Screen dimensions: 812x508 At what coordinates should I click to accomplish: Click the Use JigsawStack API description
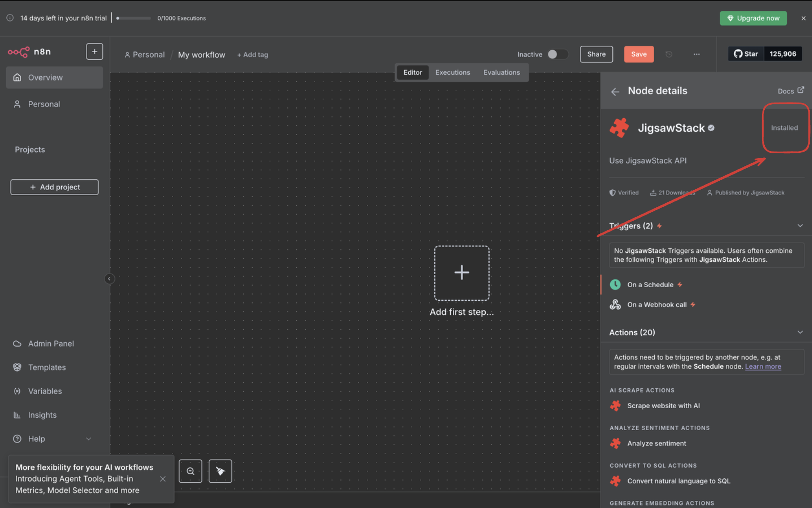648,160
